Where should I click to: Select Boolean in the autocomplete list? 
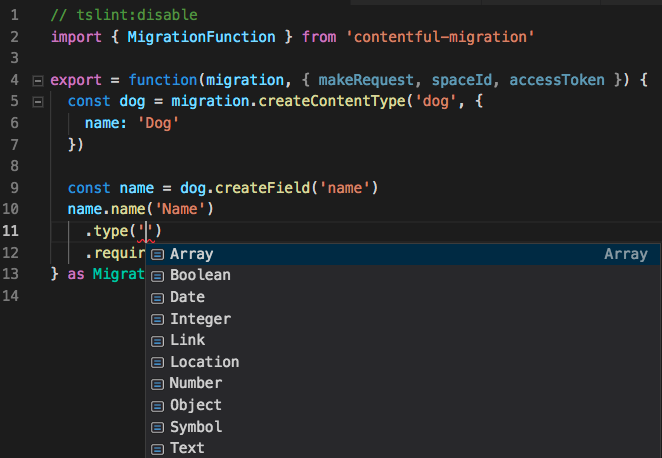point(200,275)
